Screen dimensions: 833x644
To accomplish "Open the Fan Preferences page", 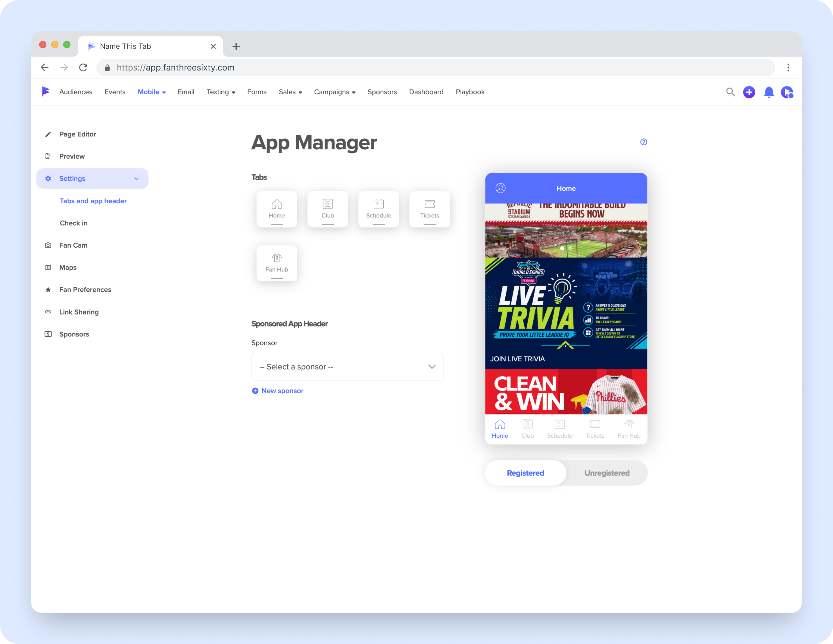I will point(85,289).
